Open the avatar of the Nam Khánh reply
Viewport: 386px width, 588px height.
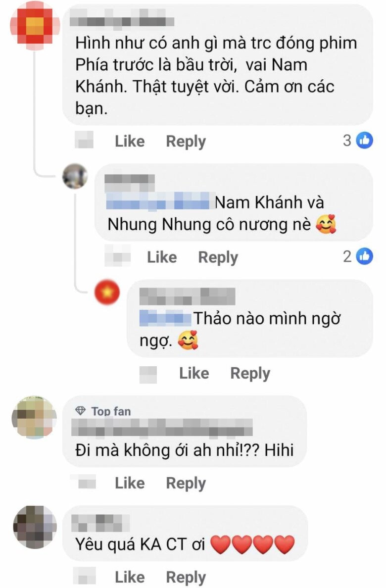pos(75,176)
